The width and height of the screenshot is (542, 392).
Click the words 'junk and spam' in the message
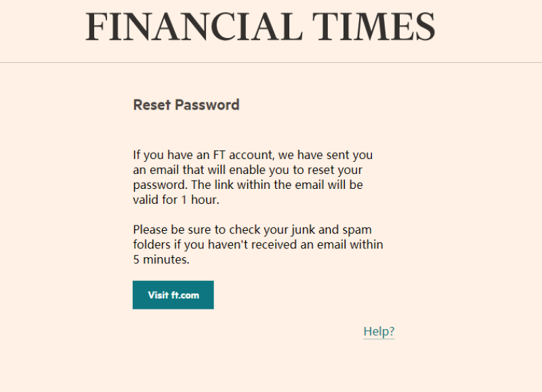coord(331,230)
